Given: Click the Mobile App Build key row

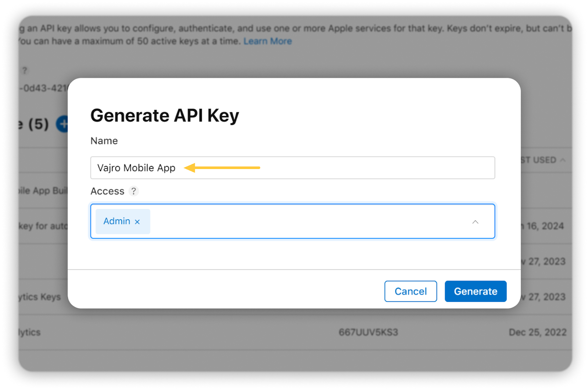Looking at the screenshot, I should click(x=42, y=191).
